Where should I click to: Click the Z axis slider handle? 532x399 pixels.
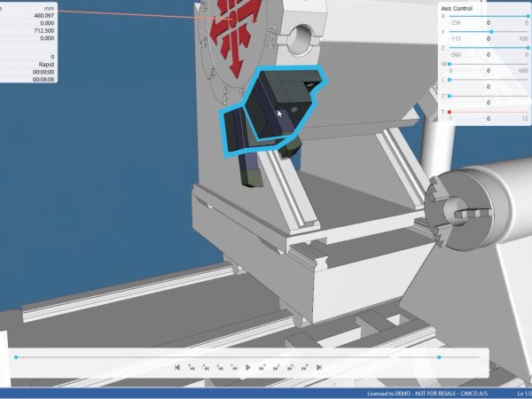(528, 48)
